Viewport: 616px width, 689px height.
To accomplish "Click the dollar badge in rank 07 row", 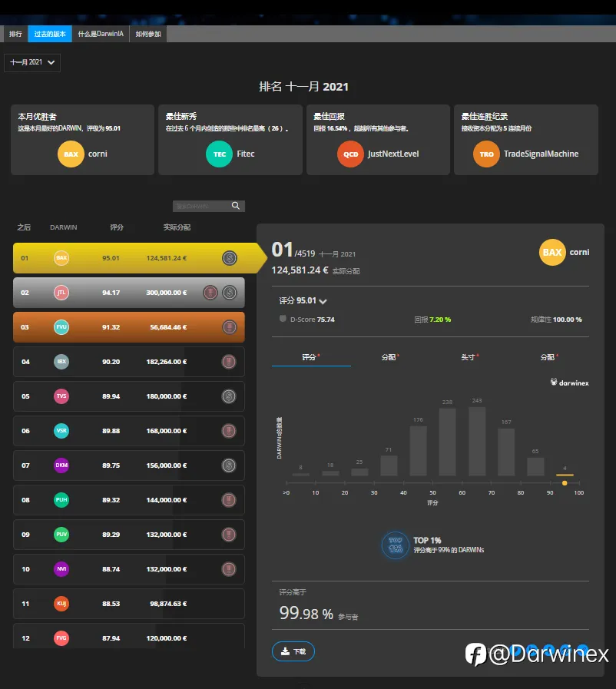I will [x=229, y=465].
